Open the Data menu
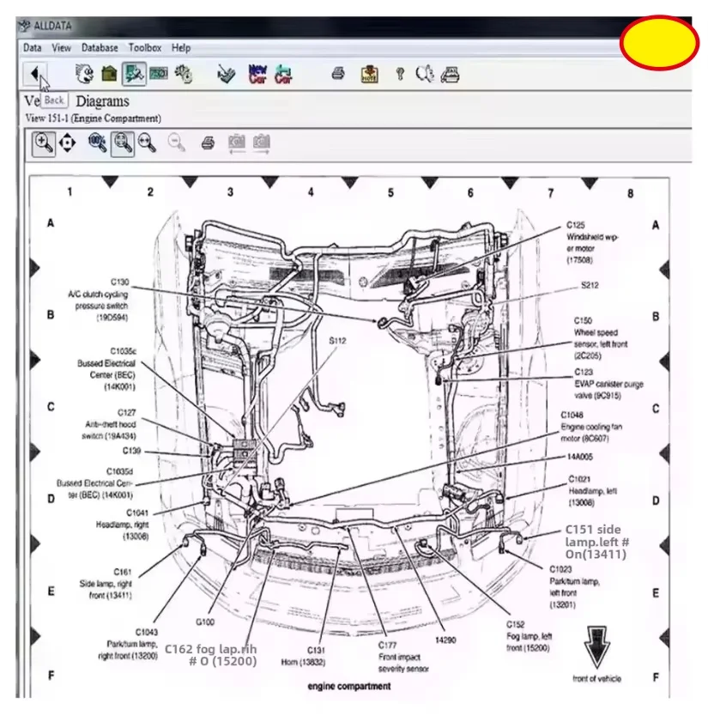This screenshot has width=708, height=728. (x=32, y=48)
